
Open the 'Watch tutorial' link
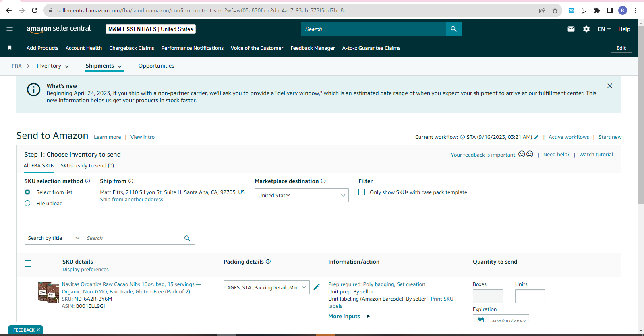click(596, 154)
